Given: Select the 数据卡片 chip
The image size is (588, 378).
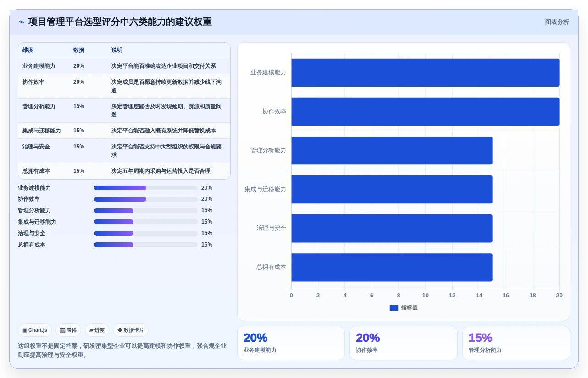Looking at the screenshot, I should tap(131, 330).
